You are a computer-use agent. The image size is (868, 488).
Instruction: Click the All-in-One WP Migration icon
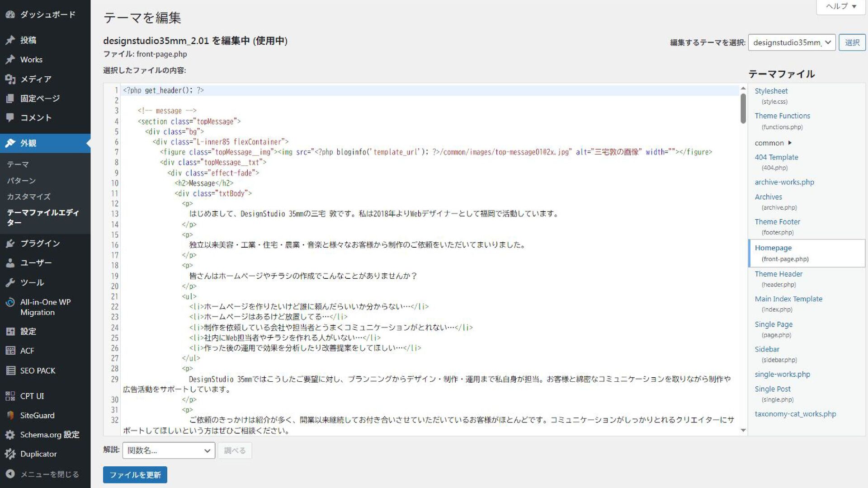tap(10, 302)
